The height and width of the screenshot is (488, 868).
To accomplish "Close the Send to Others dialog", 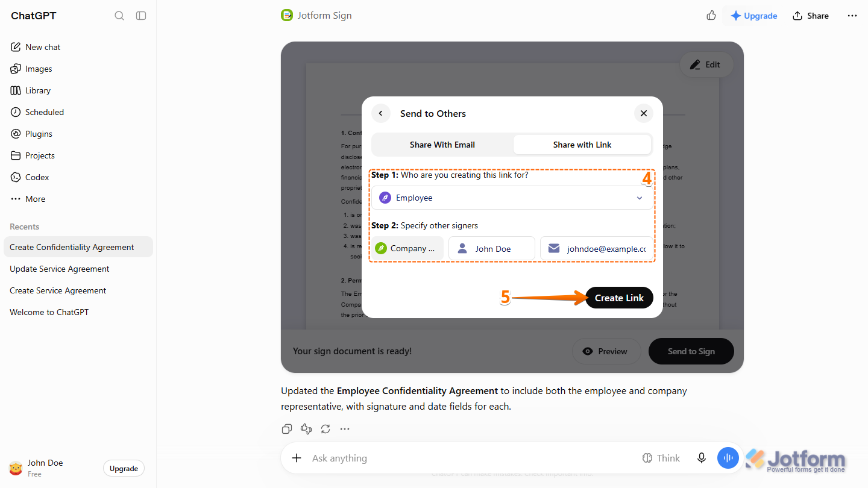I will (x=644, y=113).
